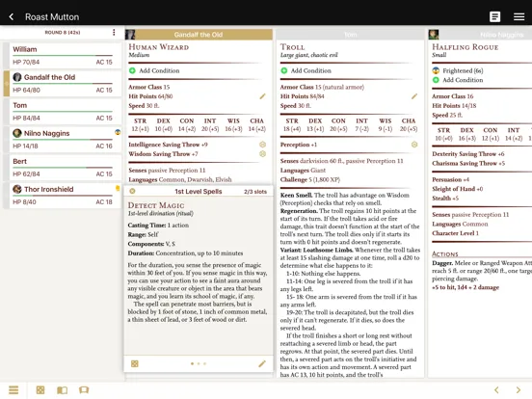Advance to next turn arrow
This screenshot has width=532, height=399.
tap(519, 389)
